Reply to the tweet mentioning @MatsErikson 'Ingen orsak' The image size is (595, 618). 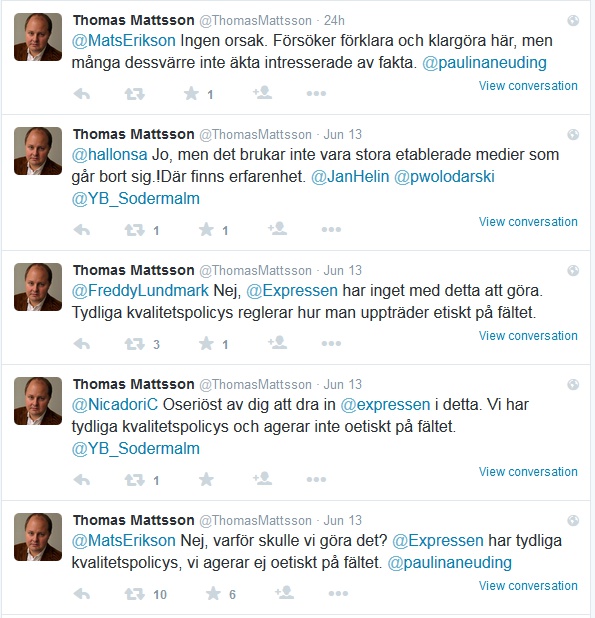click(x=82, y=94)
